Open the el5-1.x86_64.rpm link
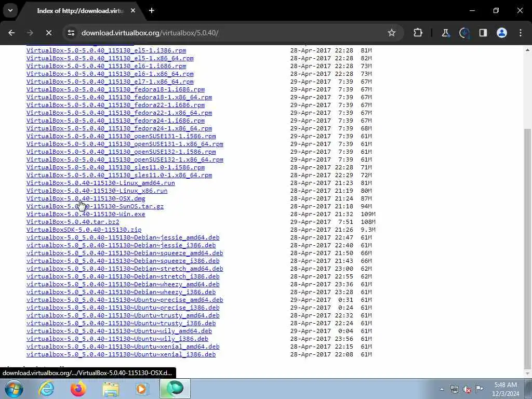This screenshot has height=399, width=532. tap(110, 58)
